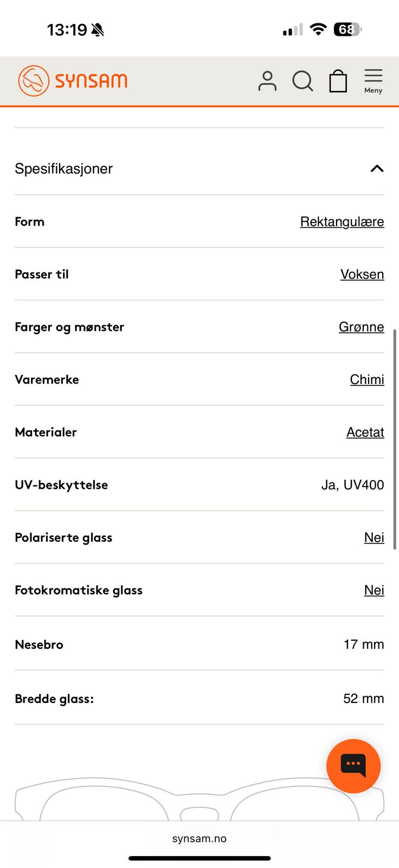Collapse the Spesifikasjoner section chevron
Image resolution: width=399 pixels, height=868 pixels.
point(377,169)
